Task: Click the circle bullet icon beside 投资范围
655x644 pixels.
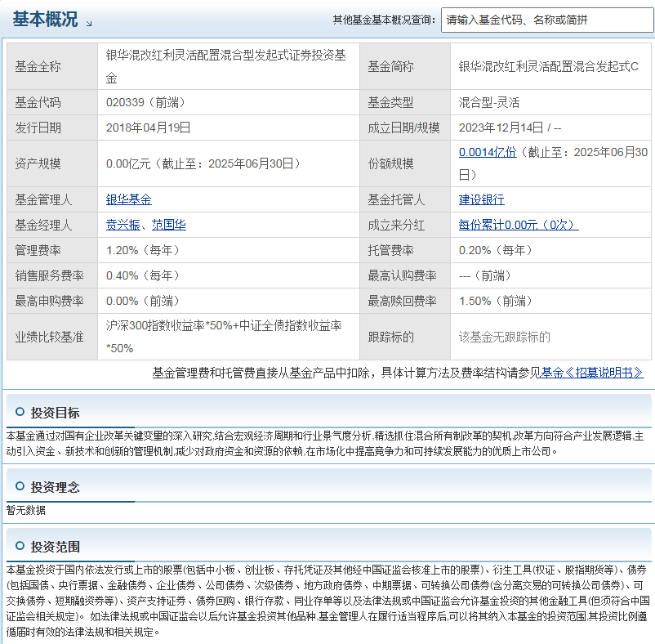Action: point(20,545)
